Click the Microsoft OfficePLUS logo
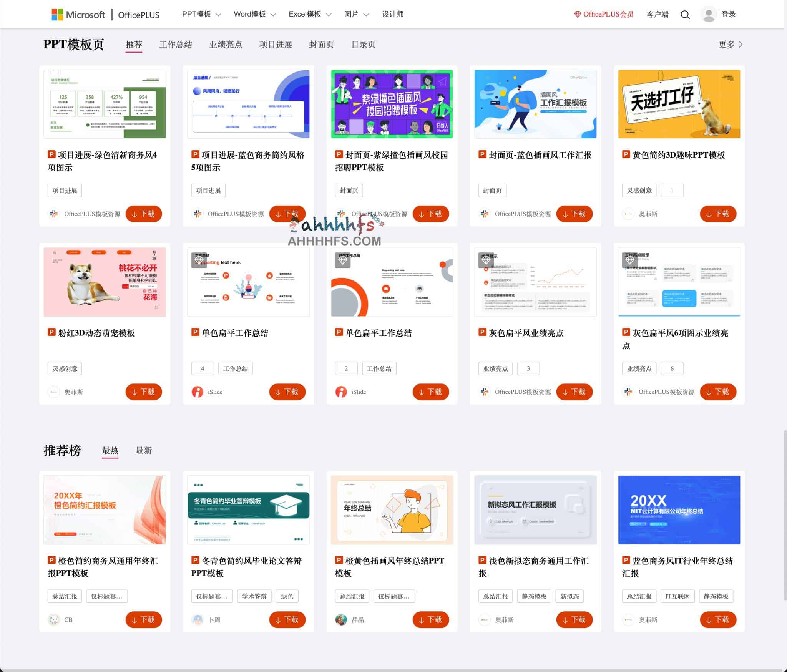787x672 pixels. pos(104,14)
